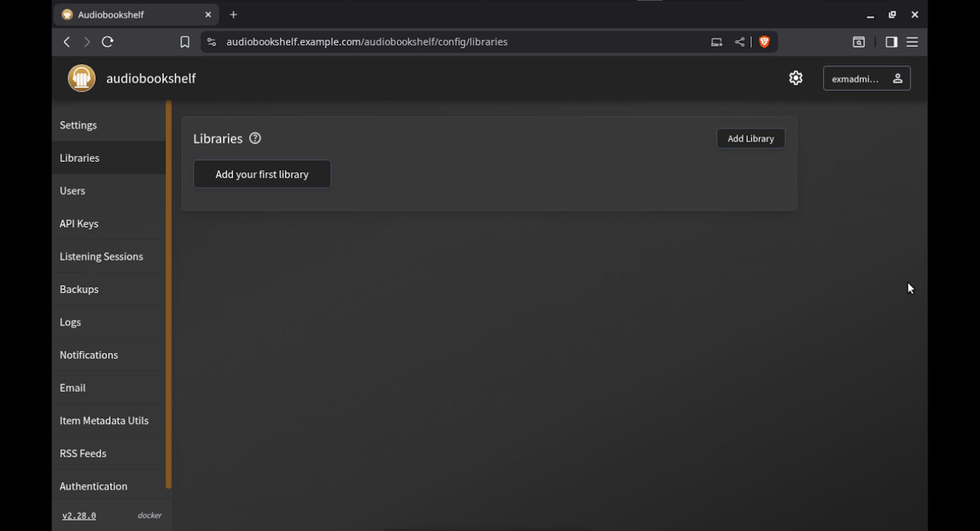The image size is (980, 531).
Task: Click the Libraries help question mark icon
Action: pos(255,138)
